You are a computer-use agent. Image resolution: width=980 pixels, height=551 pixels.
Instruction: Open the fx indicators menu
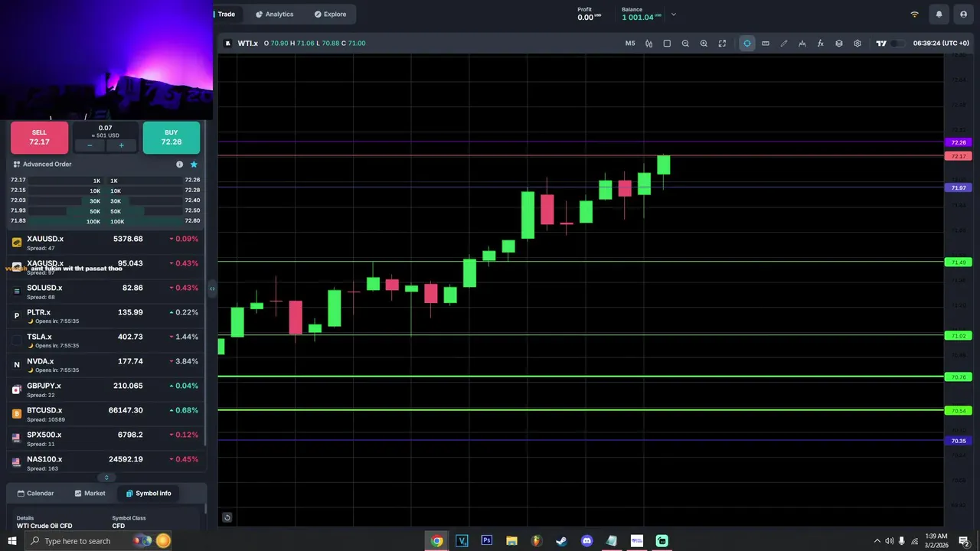click(x=821, y=44)
